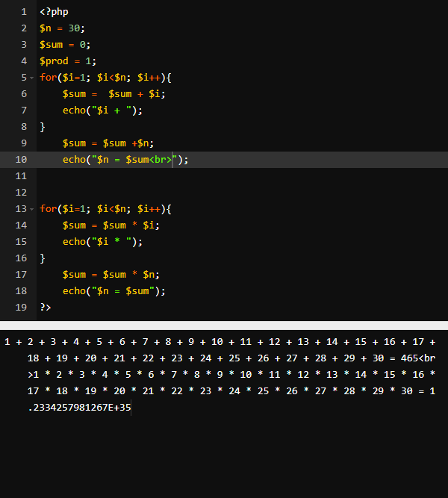Click the $sum = $sum +$n; statement
The width and height of the screenshot is (448, 498).
coord(108,143)
